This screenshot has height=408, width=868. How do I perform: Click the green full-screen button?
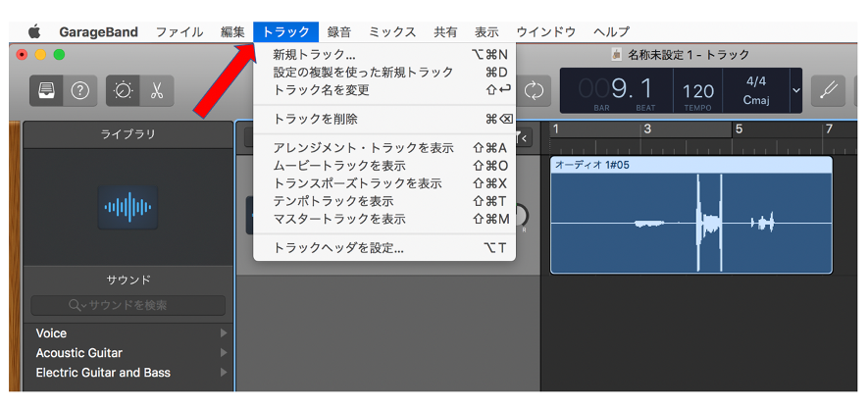coord(59,54)
